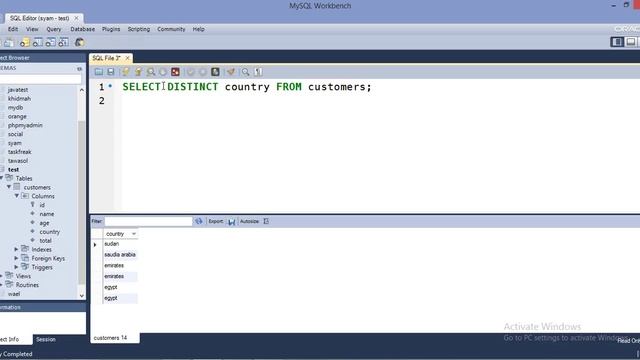
Task: Click the Autosize label in result toolbar
Action: pyautogui.click(x=249, y=221)
